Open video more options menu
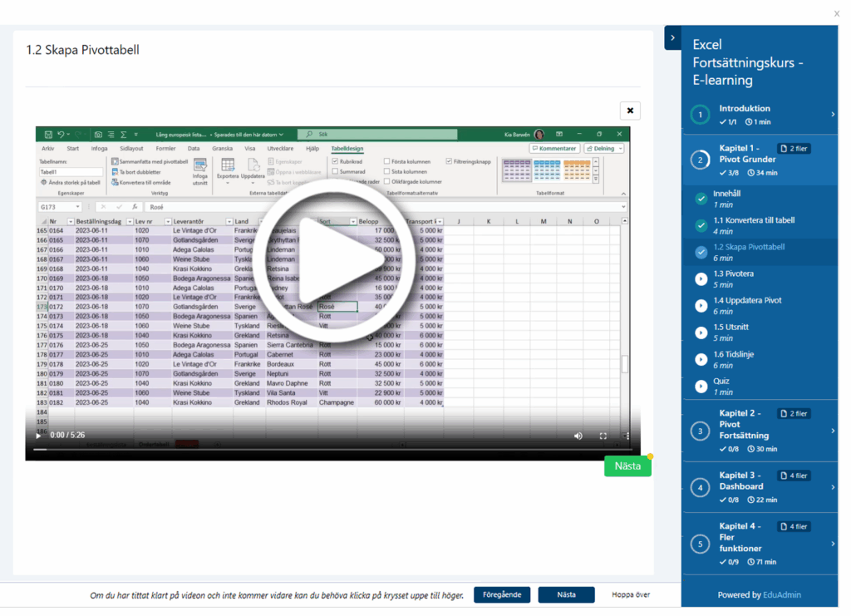The width and height of the screenshot is (851, 616). point(627,436)
